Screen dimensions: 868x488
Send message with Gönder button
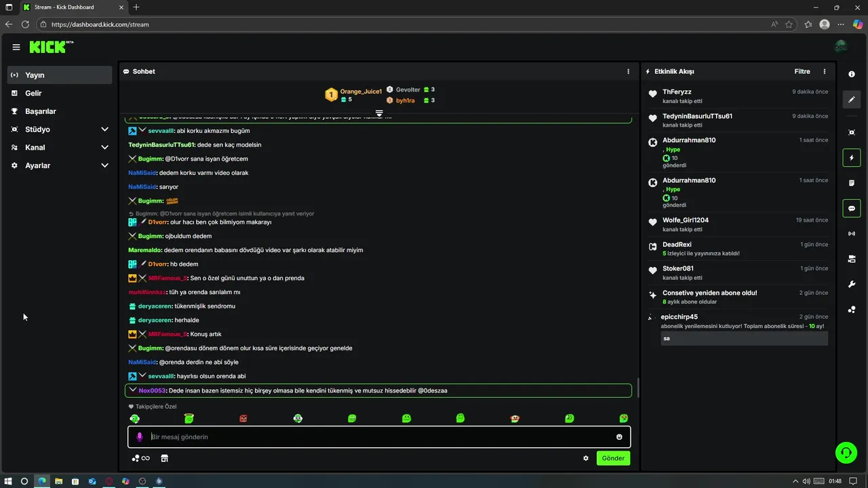pyautogui.click(x=613, y=458)
